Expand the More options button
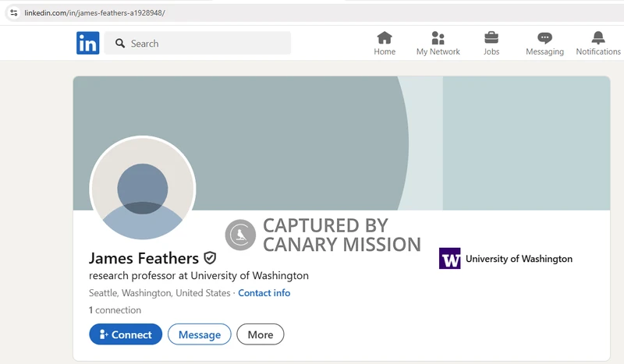Viewport: 624px width, 364px height. (x=261, y=334)
